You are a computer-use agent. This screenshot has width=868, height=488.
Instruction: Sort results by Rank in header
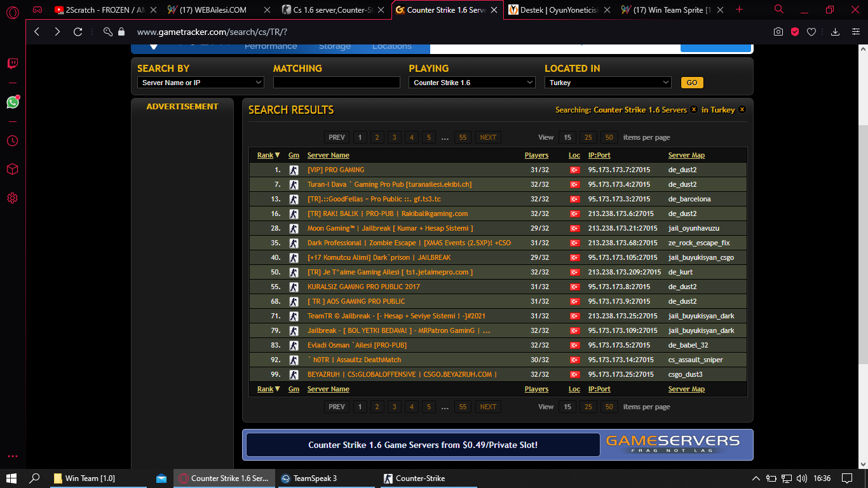point(268,155)
